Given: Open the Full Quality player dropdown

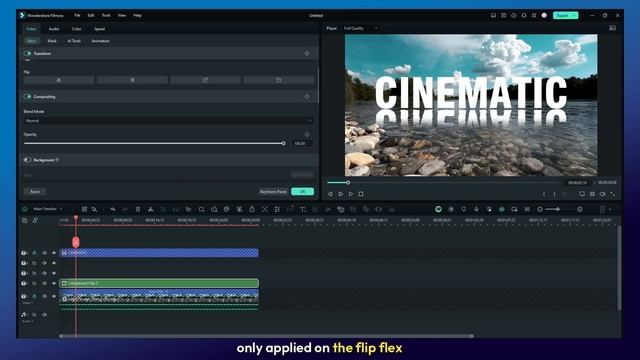Looking at the screenshot, I should [x=361, y=28].
